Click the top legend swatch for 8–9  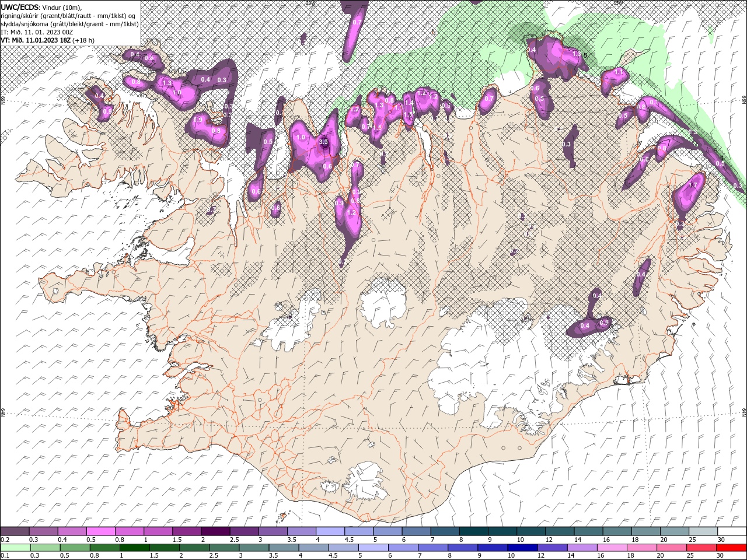point(474,531)
